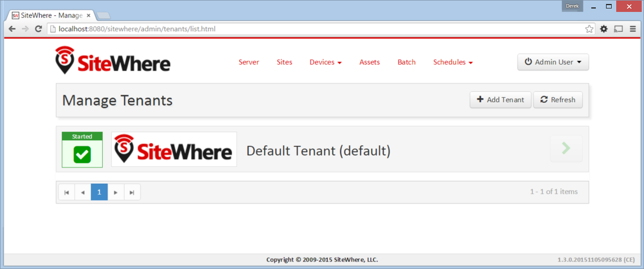The height and width of the screenshot is (269, 644).
Task: Go to first page of tenant list
Action: click(66, 192)
